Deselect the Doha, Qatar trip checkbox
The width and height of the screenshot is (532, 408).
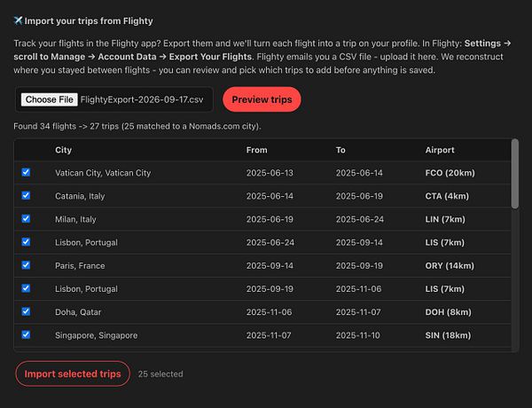pos(26,311)
